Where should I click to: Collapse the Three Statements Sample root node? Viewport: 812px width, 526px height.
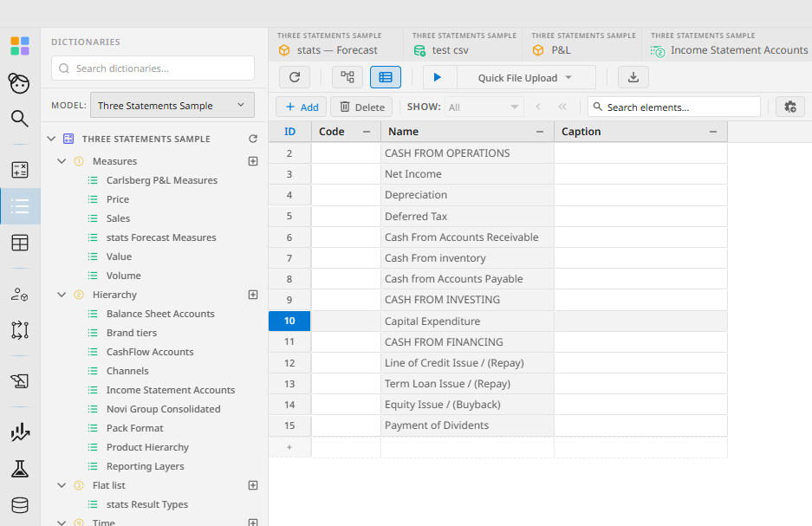pos(51,139)
